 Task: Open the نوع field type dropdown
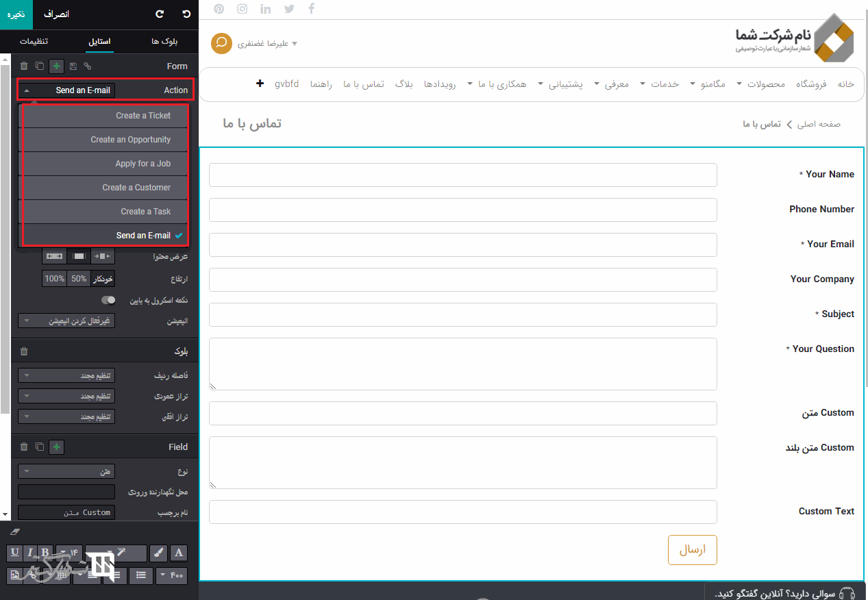pyautogui.click(x=66, y=471)
